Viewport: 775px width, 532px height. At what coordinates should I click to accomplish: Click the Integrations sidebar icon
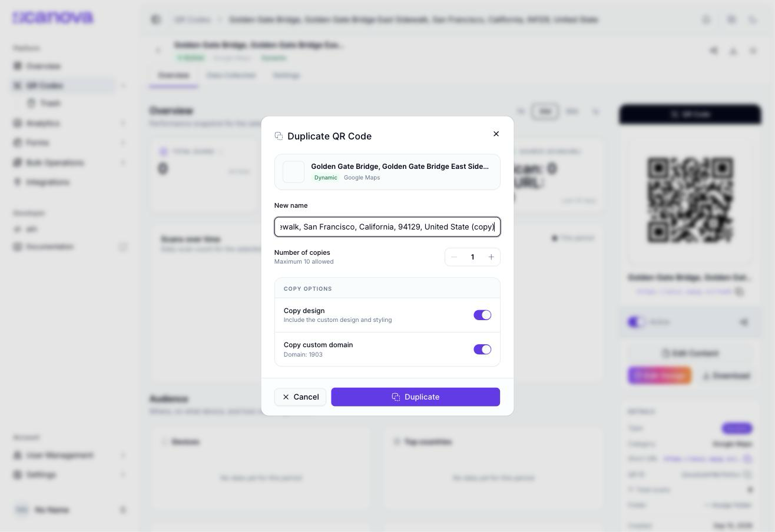pyautogui.click(x=18, y=182)
